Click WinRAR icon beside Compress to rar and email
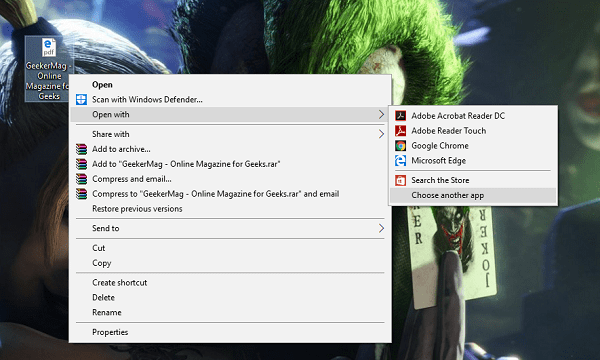This screenshot has height=360, width=600. pos(81,194)
